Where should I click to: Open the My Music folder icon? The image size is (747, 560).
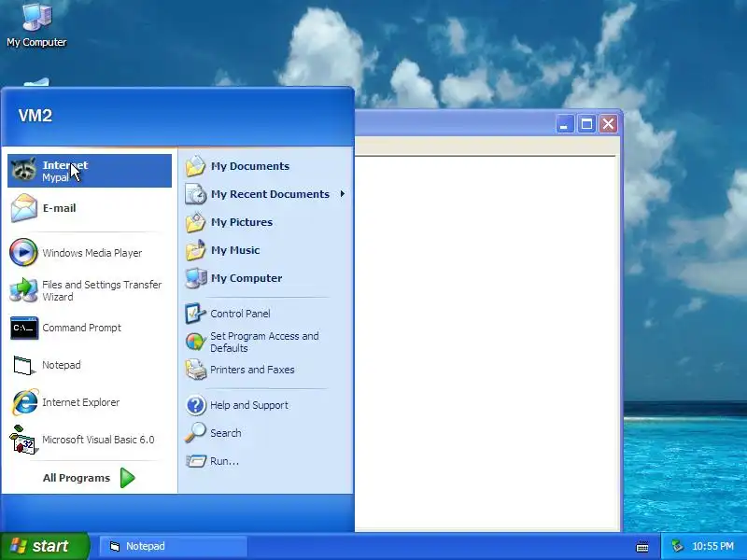195,250
